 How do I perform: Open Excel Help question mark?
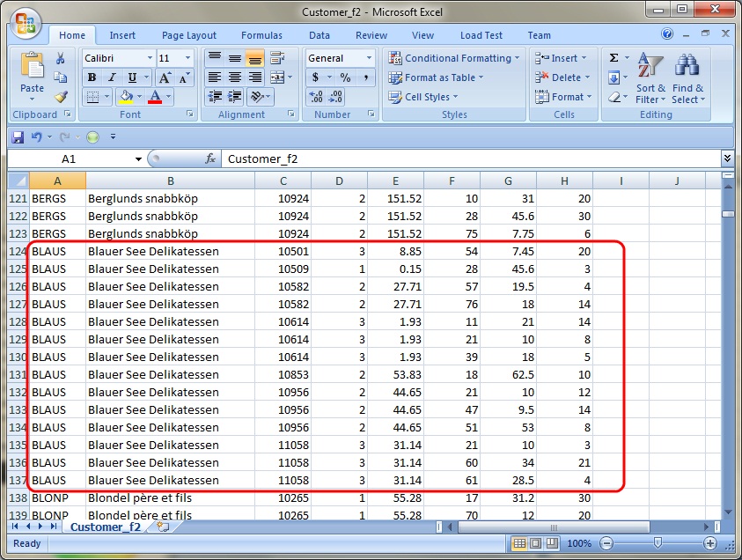pyautogui.click(x=667, y=33)
